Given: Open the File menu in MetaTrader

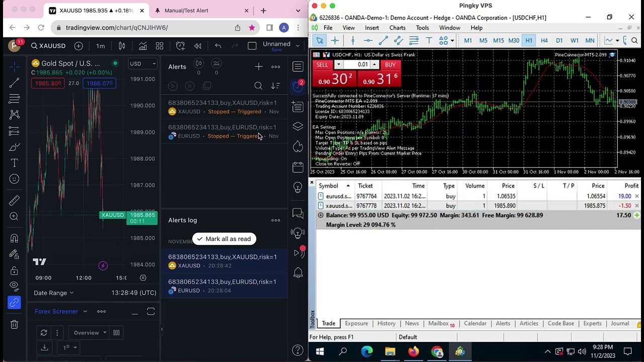Looking at the screenshot, I should pos(328,28).
